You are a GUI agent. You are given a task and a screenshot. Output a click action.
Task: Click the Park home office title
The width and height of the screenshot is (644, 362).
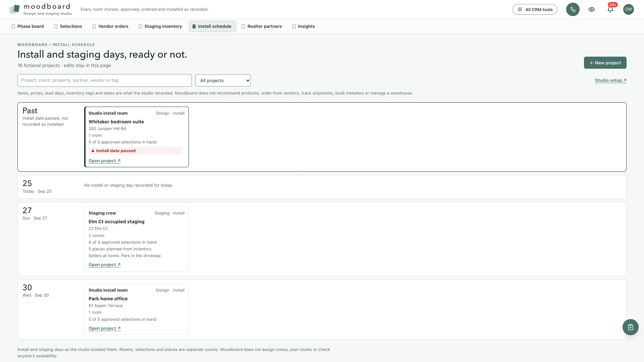coord(108,298)
